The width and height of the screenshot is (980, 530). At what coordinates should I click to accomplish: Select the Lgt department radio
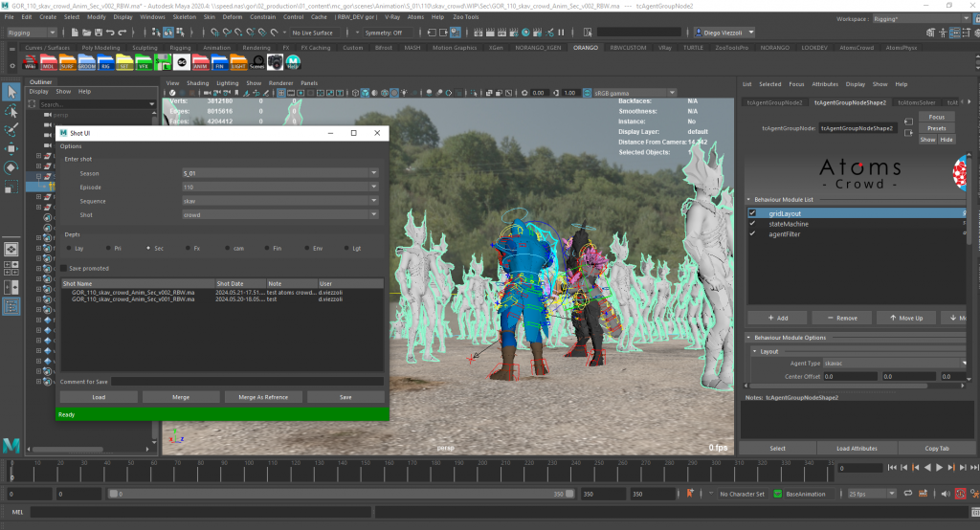[x=346, y=248]
